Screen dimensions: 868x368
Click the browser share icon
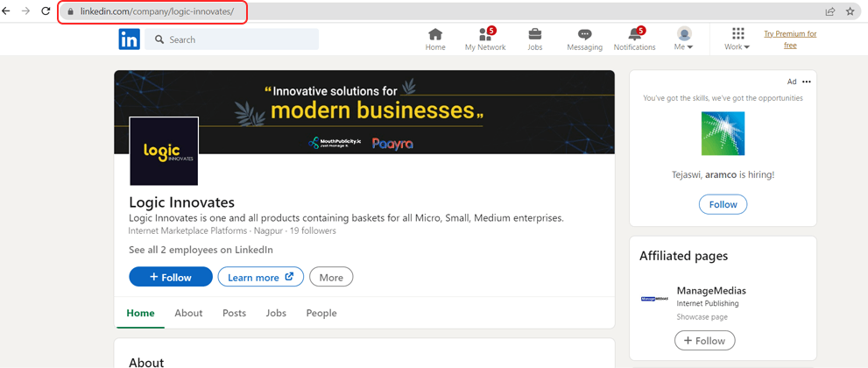(829, 11)
